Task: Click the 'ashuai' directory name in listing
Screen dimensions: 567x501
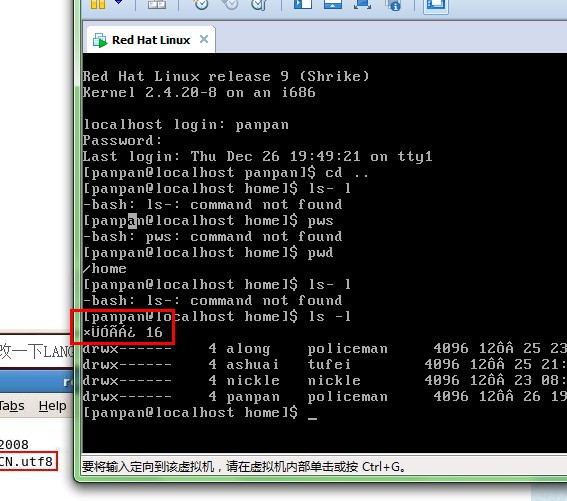Action: click(252, 364)
